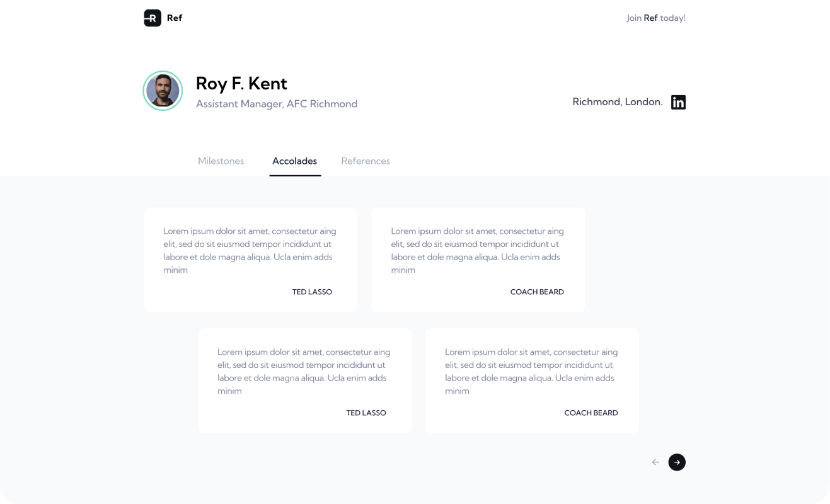The height and width of the screenshot is (504, 830).
Task: Click the "Join Ref today!" link
Action: pos(655,18)
